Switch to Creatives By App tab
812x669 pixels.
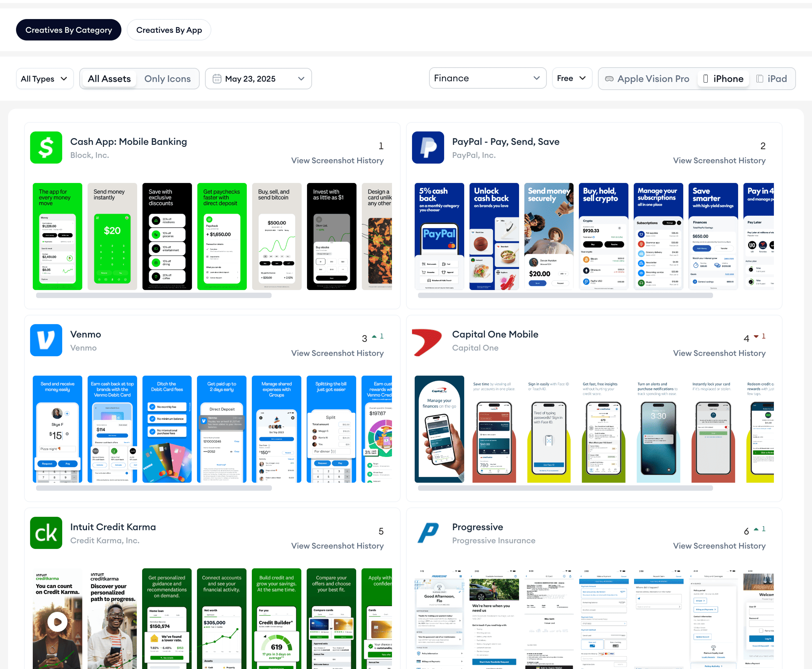pyautogui.click(x=169, y=30)
